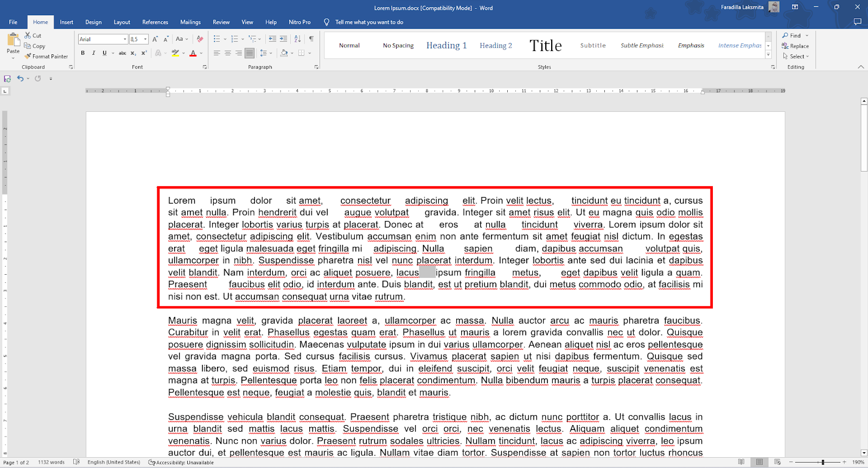This screenshot has width=868, height=468.
Task: Undo the last action
Action: click(x=20, y=79)
